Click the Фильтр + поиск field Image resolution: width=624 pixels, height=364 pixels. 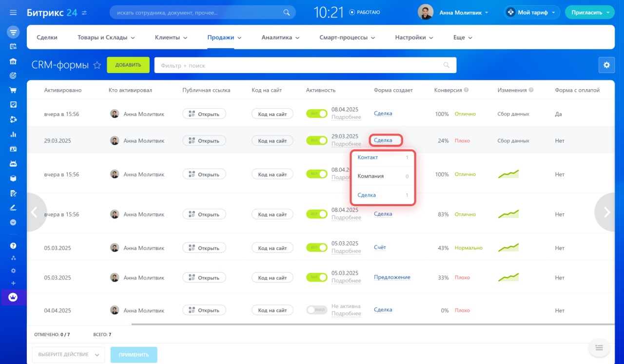pyautogui.click(x=297, y=65)
